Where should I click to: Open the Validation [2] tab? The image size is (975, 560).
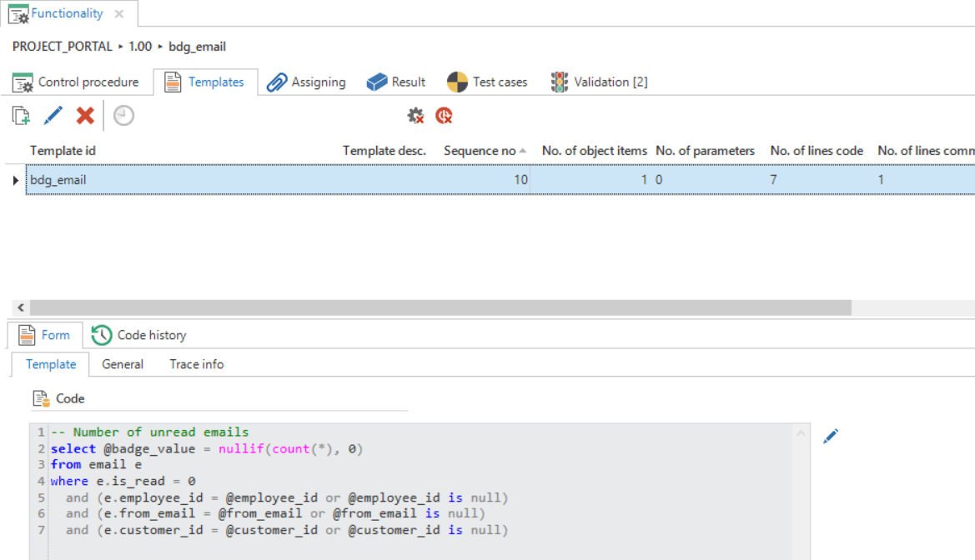pyautogui.click(x=600, y=82)
